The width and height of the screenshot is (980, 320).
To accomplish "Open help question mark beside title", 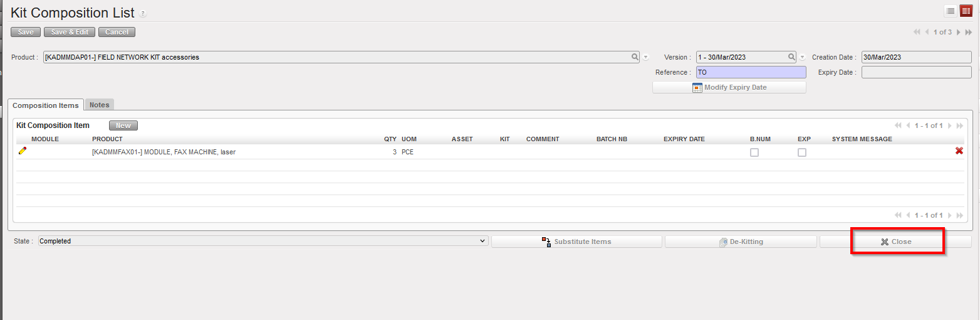I will 143,14.
